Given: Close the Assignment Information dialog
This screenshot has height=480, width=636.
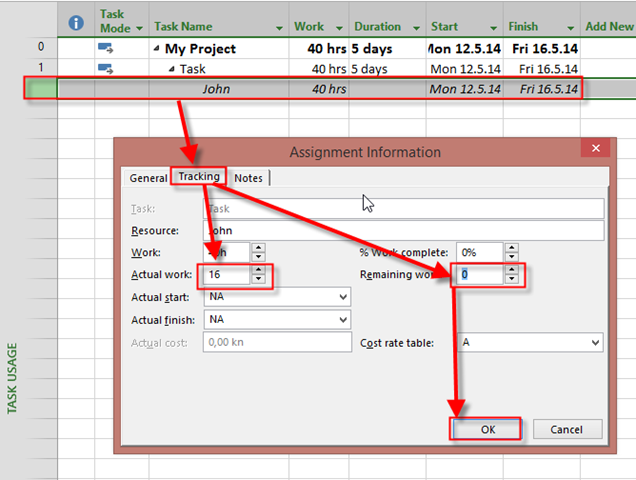Looking at the screenshot, I should [596, 150].
